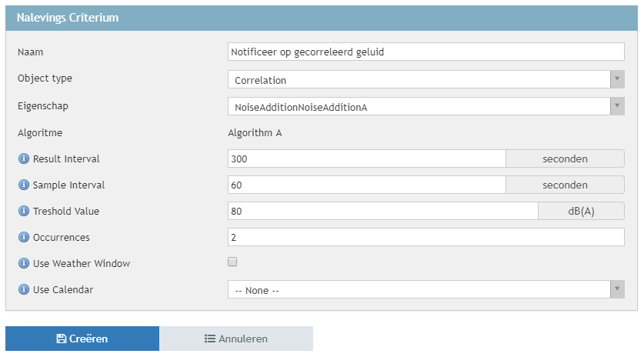644x357 pixels.
Task: Expand the Eigenschap dropdown
Action: 425,106
